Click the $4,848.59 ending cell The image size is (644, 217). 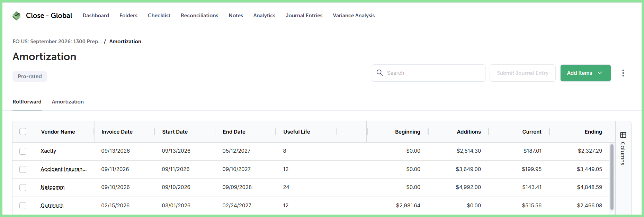tap(590, 187)
